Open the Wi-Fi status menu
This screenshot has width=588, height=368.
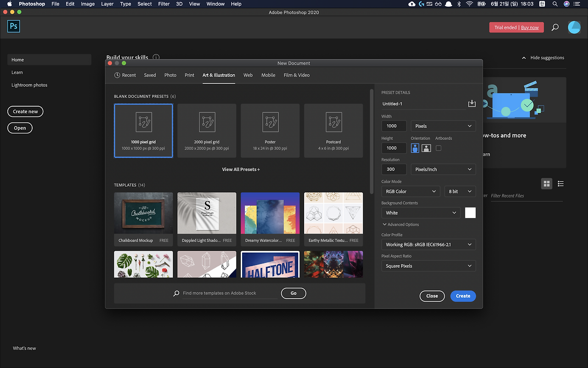pyautogui.click(x=469, y=4)
